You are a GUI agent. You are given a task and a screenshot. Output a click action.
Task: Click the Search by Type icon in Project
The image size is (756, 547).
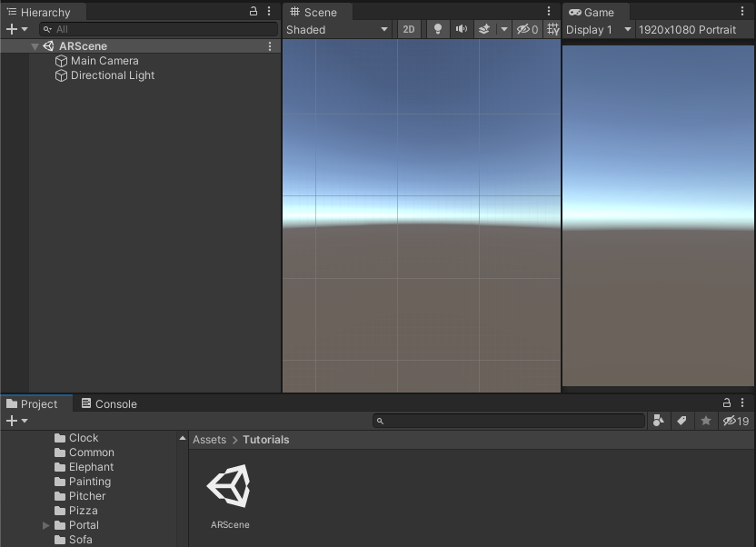659,421
